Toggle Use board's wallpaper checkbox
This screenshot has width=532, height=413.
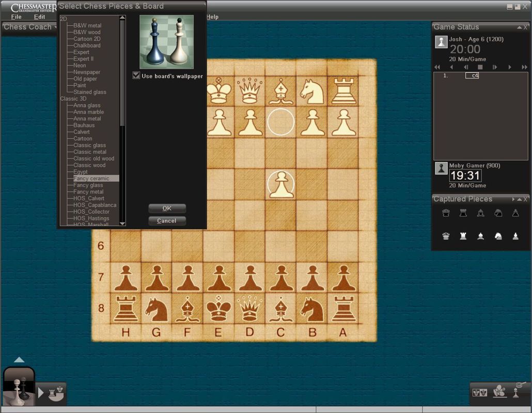point(136,76)
